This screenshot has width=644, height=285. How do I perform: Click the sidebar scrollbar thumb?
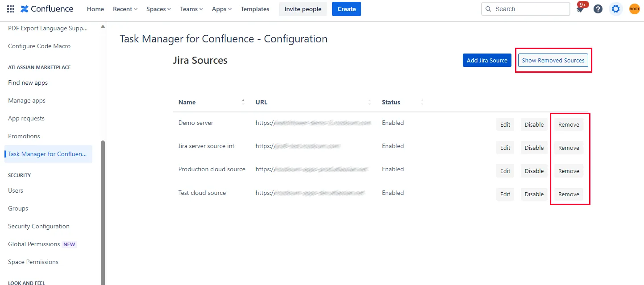103,213
